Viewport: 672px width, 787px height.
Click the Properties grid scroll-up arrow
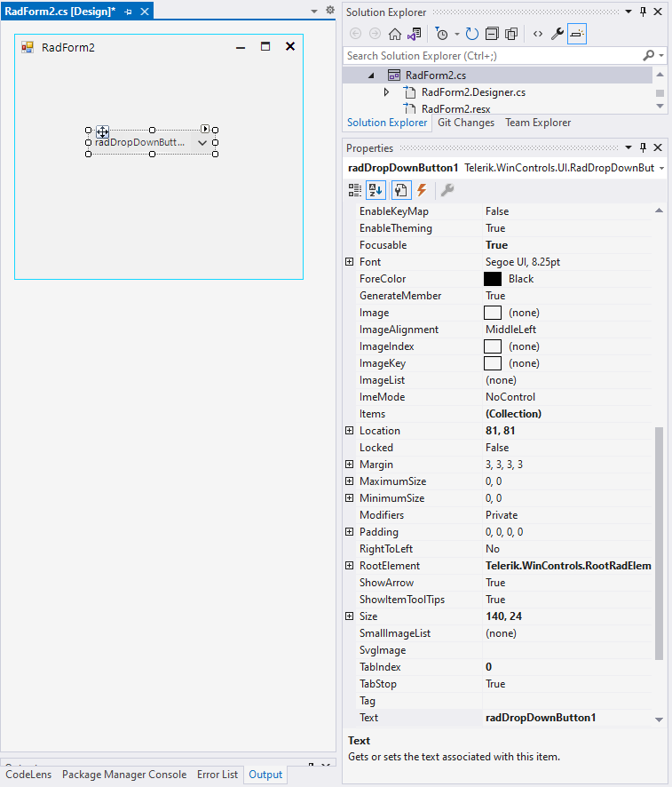659,211
